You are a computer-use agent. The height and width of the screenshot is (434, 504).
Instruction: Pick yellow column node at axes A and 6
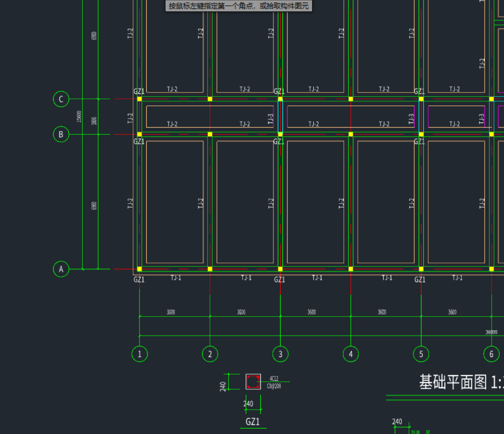point(491,269)
